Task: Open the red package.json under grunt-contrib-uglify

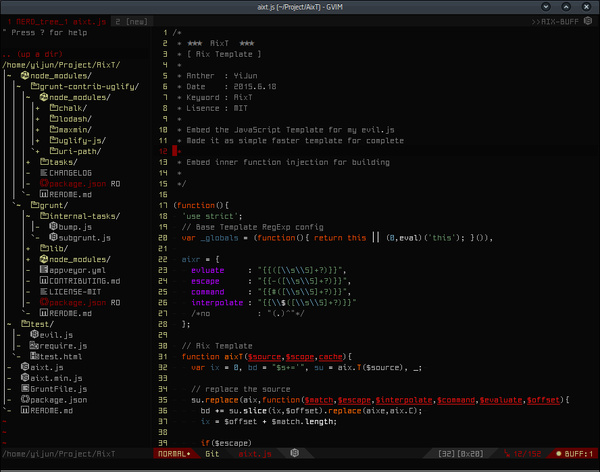Action: coord(78,183)
